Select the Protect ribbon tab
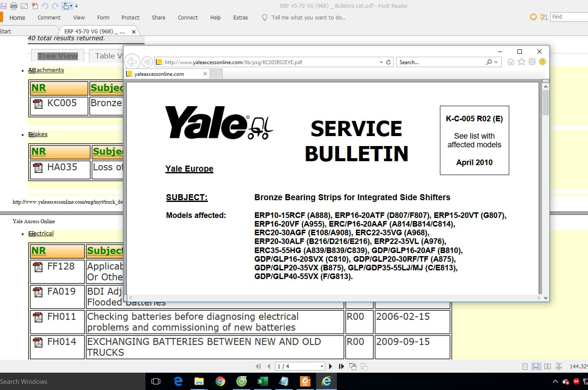Screen dimensions: 588x390 130,18
